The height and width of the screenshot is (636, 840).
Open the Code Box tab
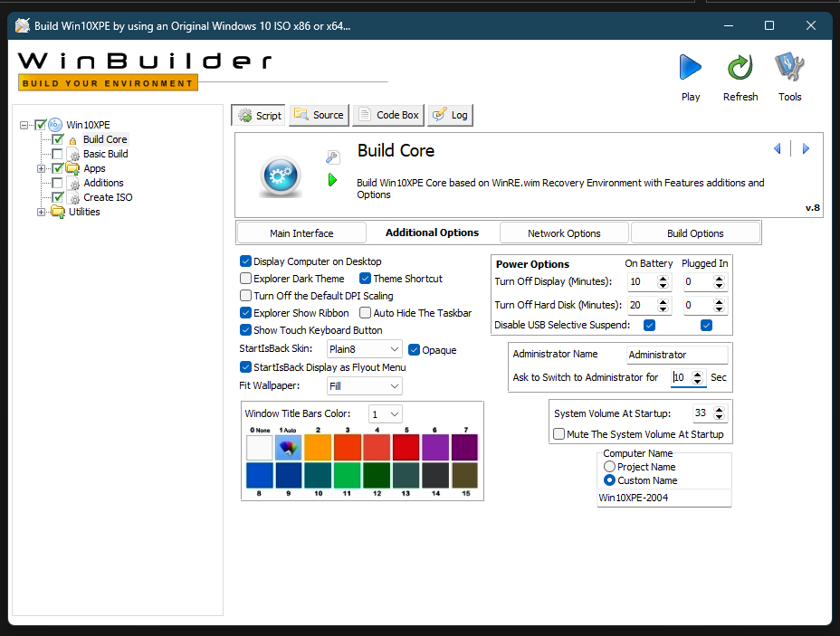[x=388, y=115]
